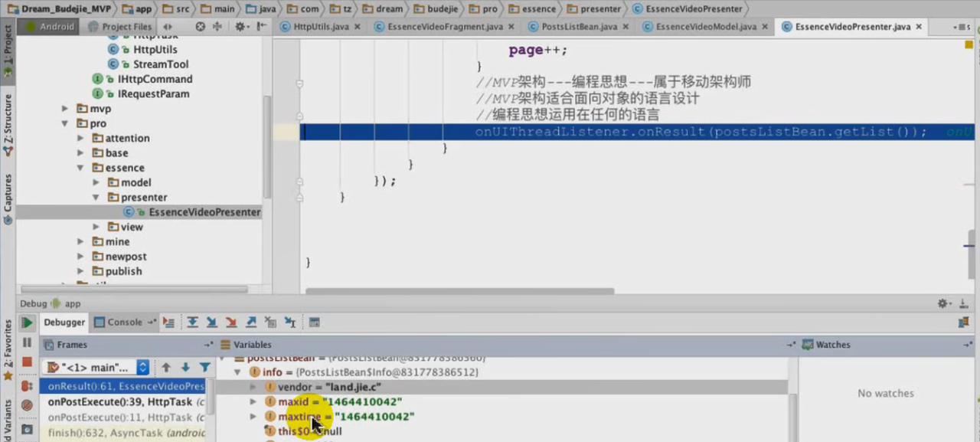Collapse the presenter folder in project tree
The image size is (980, 442).
click(x=95, y=197)
